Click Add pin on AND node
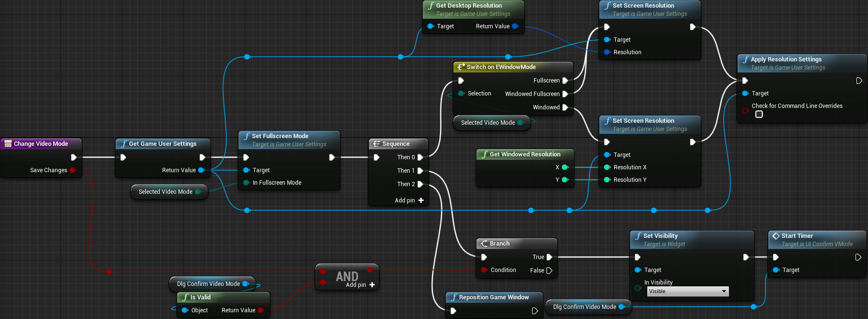 pyautogui.click(x=360, y=285)
